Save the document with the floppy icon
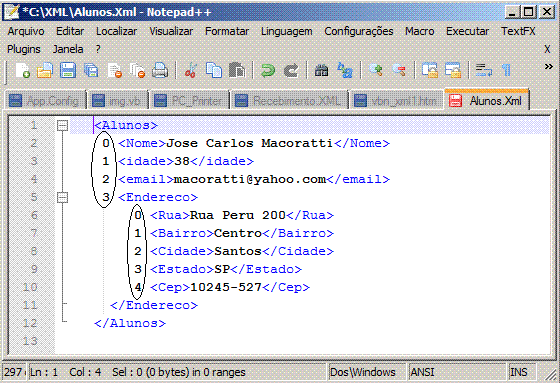Screen dimensions: 560x383 [x=68, y=70]
